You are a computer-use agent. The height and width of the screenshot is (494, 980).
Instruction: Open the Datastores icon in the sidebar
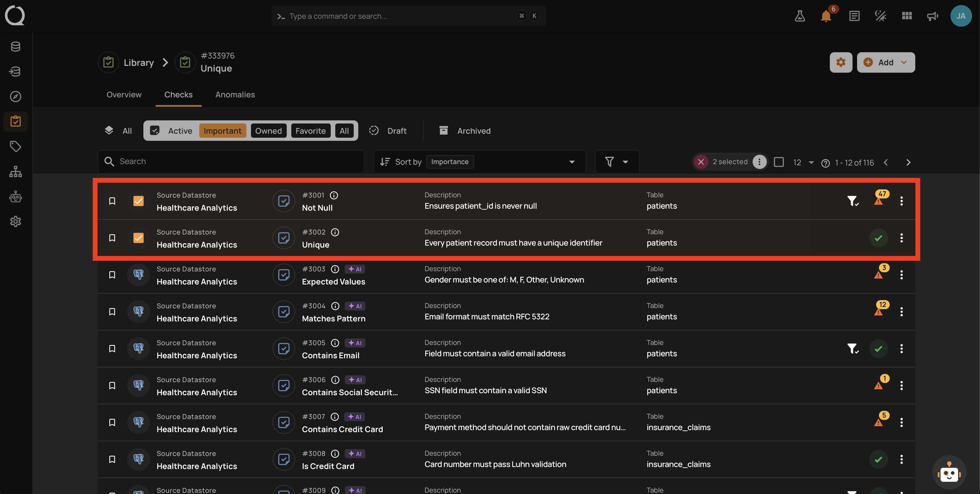coord(16,47)
